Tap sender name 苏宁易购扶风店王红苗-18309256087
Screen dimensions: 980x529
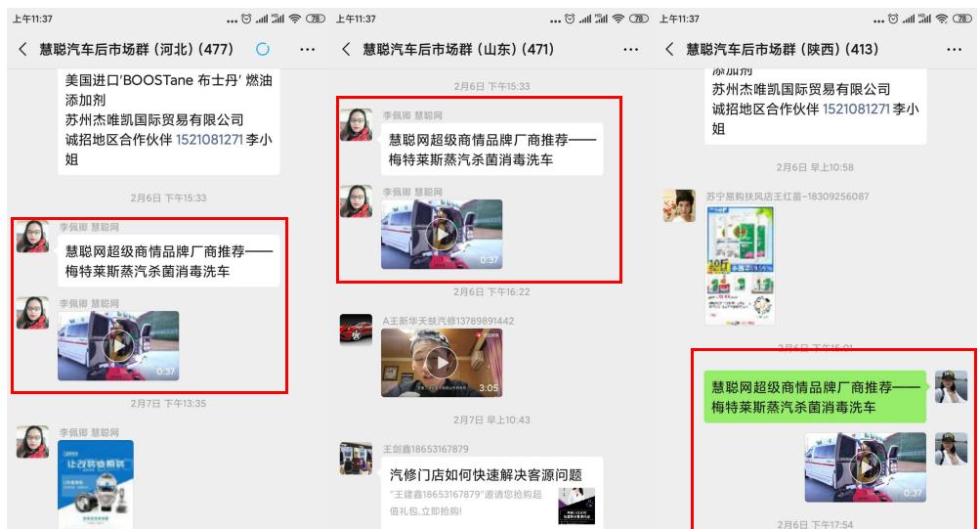tap(788, 197)
